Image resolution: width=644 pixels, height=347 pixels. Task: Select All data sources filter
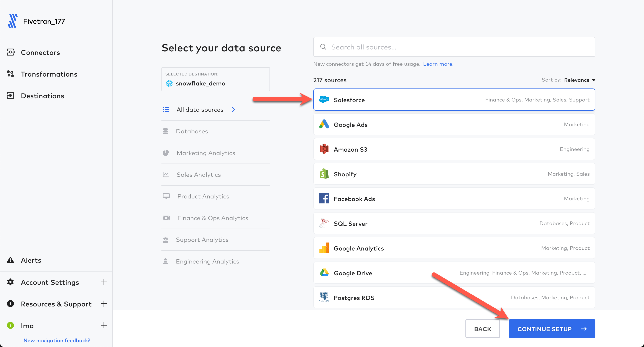pyautogui.click(x=200, y=110)
